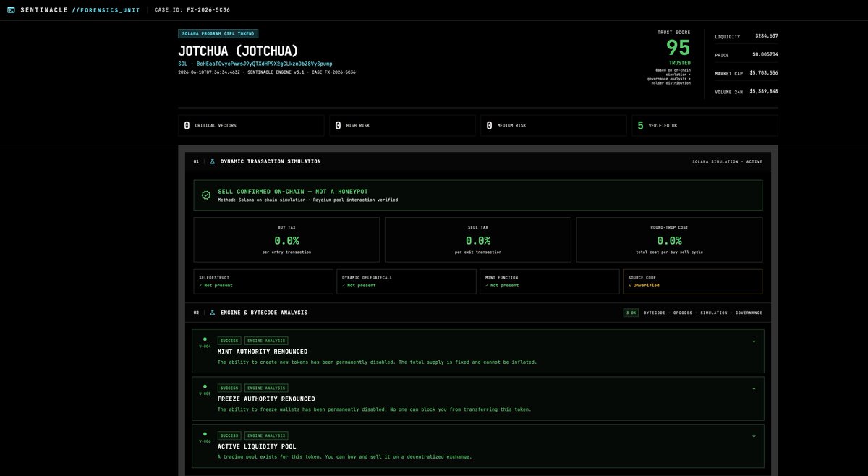Select the Verified OK summary card
Screen dimensions: 868x476
click(x=705, y=125)
